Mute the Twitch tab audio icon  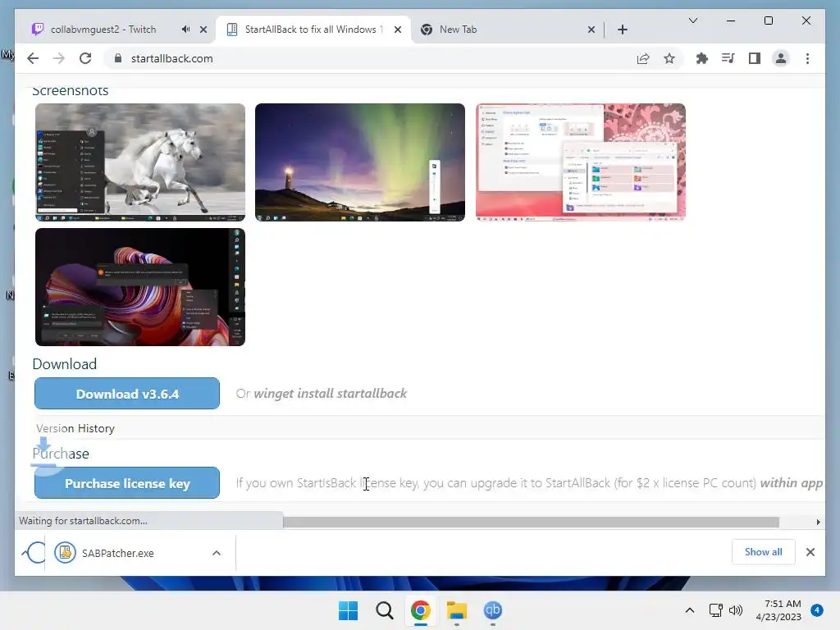185,30
